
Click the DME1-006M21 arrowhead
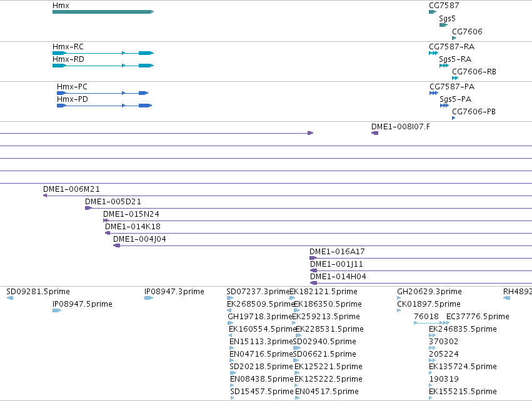45,196
